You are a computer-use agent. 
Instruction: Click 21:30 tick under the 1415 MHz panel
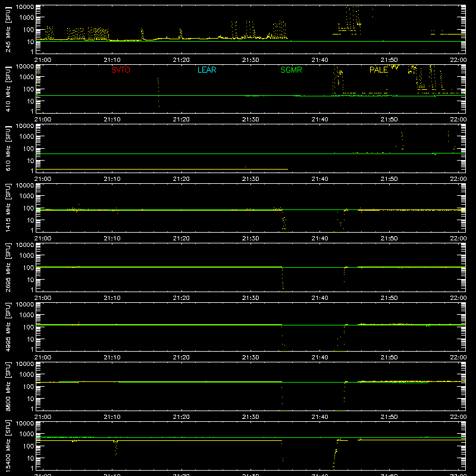(250, 239)
